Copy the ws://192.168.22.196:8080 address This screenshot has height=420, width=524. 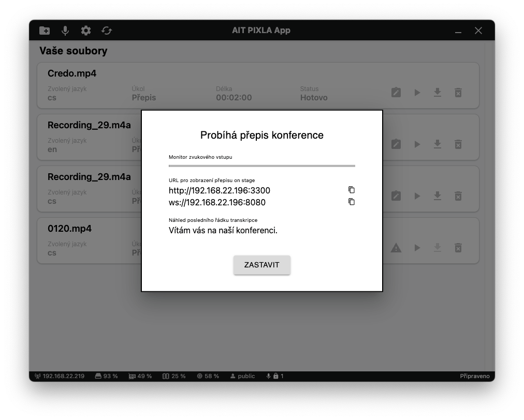pyautogui.click(x=352, y=202)
